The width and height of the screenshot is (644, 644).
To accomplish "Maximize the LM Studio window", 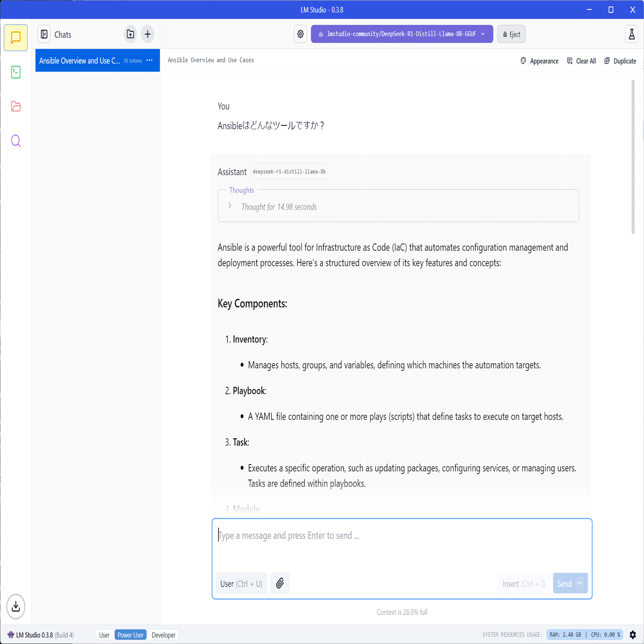I will click(x=611, y=9).
